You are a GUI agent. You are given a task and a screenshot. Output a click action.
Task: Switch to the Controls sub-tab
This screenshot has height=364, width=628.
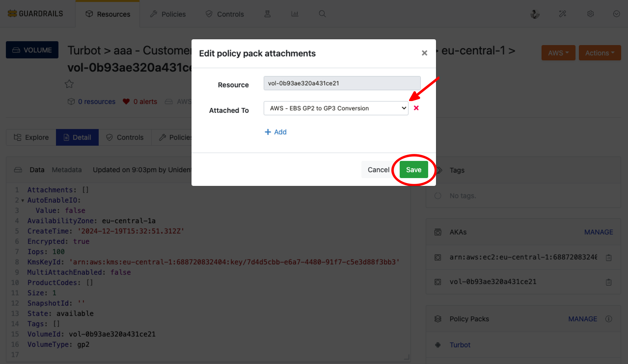pyautogui.click(x=125, y=137)
